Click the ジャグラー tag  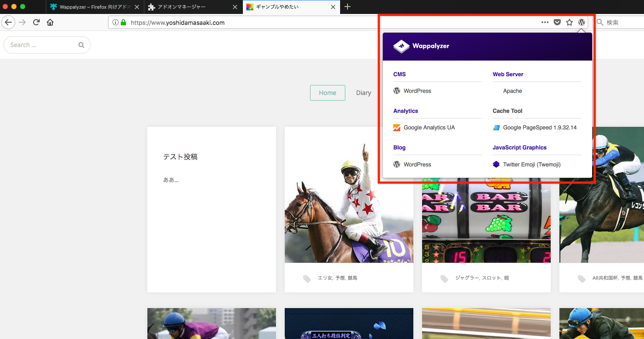point(467,278)
